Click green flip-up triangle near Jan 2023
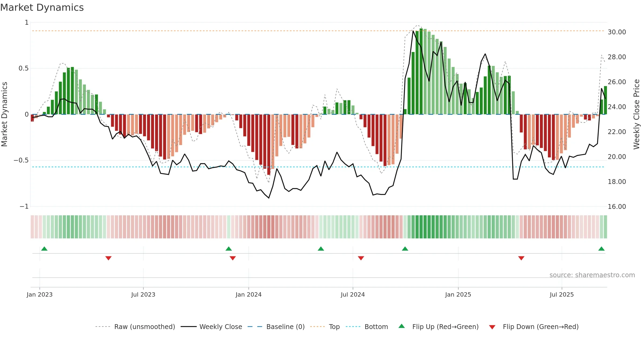644x362 pixels. pos(44,249)
